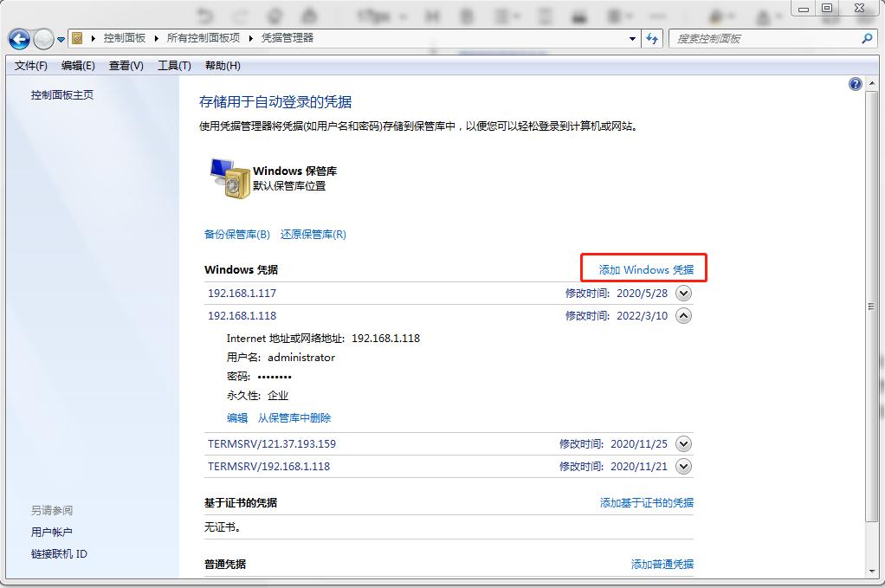Click the Windows 保管库 safe icon
Screen dimensions: 885x588
pyautogui.click(x=229, y=178)
